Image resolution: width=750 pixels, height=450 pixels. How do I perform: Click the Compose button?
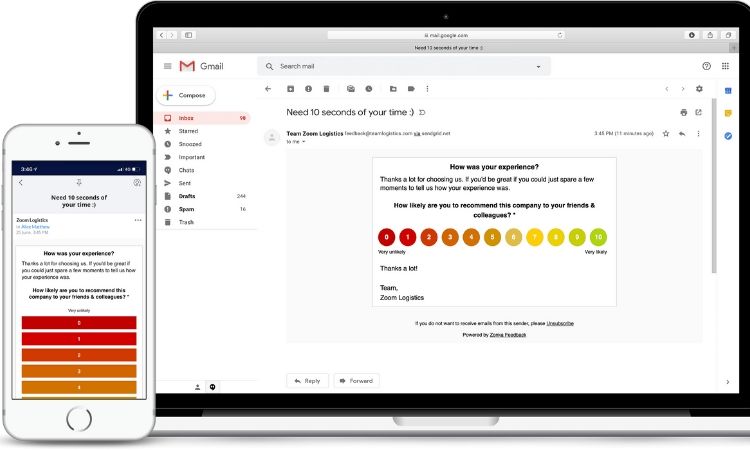click(186, 95)
